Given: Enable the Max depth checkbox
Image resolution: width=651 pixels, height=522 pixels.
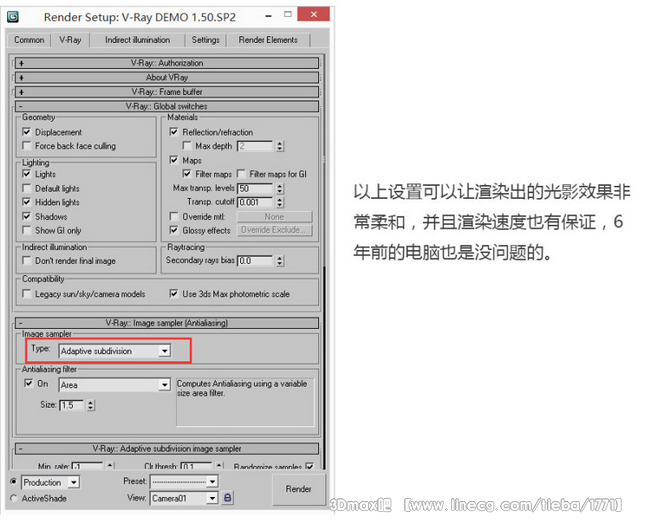Looking at the screenshot, I should [x=187, y=146].
